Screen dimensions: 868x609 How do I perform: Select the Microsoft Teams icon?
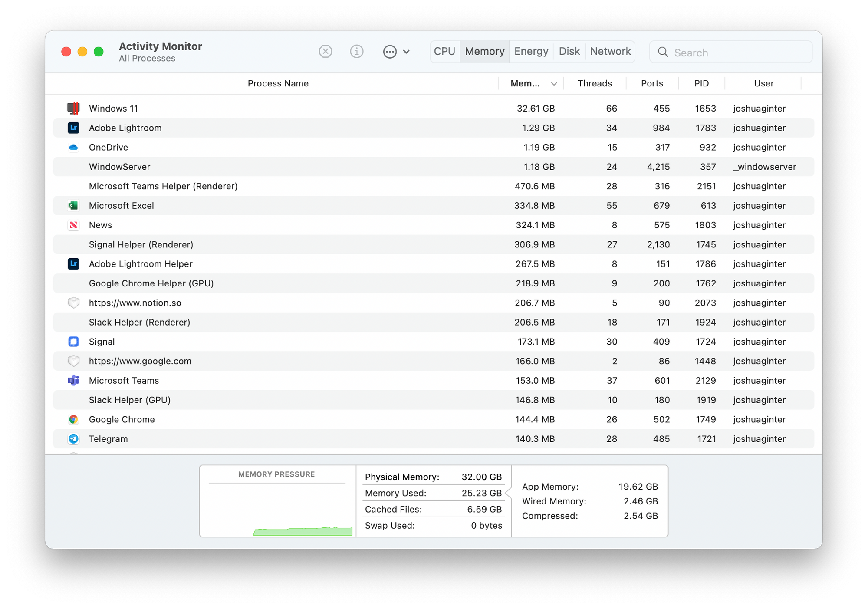tap(73, 381)
